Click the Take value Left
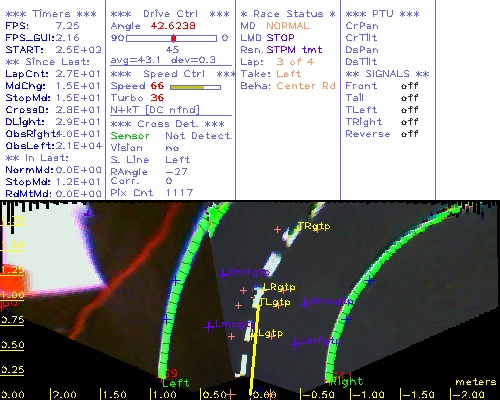500x400 pixels. pyautogui.click(x=289, y=74)
